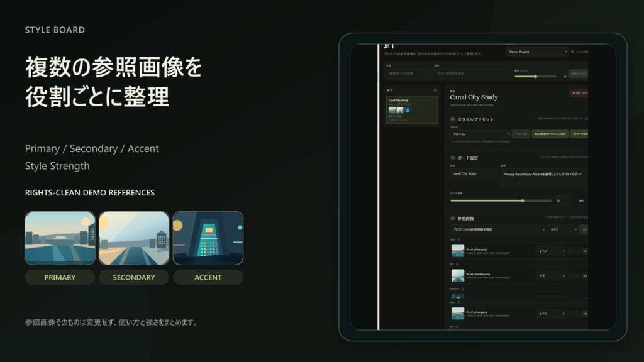Image resolution: width=644 pixels, height=362 pixels.
Task: Open the サブ role dropdown for 02_ref_secondary.png
Action: (551, 276)
